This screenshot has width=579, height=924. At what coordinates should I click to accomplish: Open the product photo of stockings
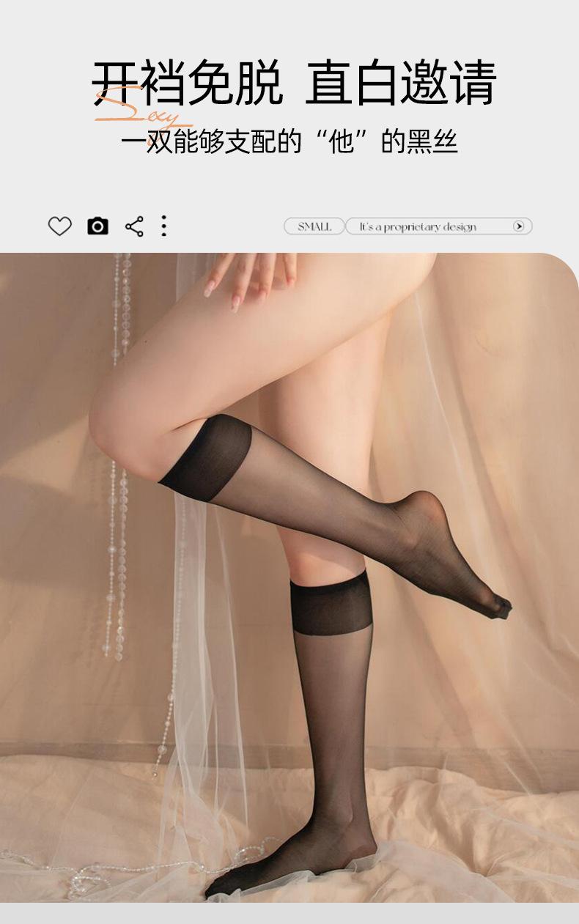click(x=289, y=577)
